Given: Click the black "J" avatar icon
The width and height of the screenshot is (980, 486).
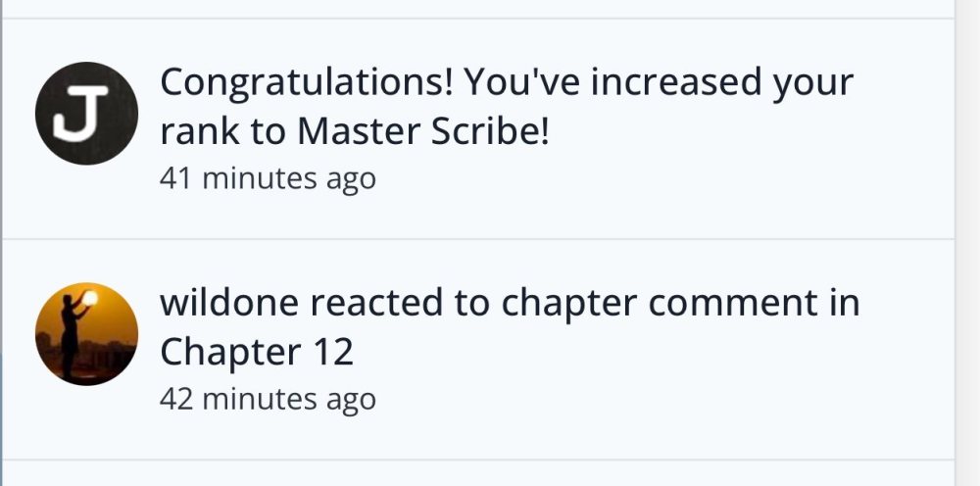Looking at the screenshot, I should click(x=86, y=114).
